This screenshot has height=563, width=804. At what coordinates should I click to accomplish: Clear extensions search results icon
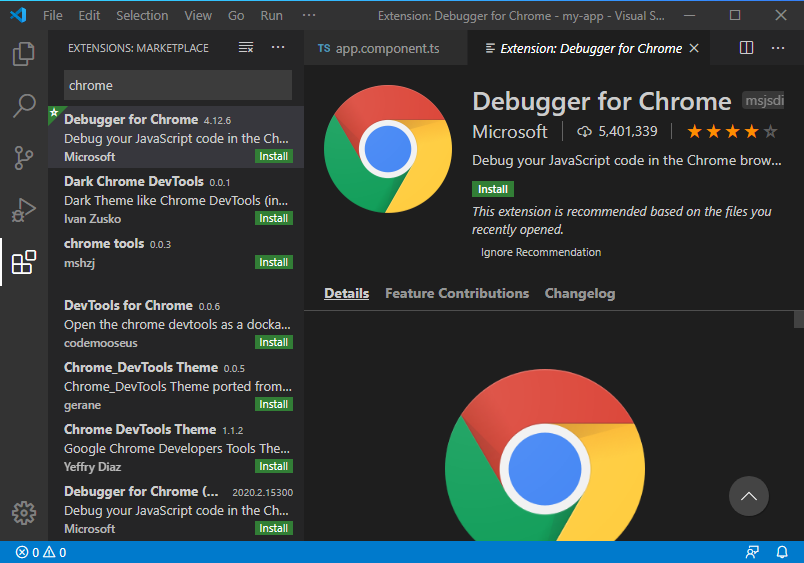[x=246, y=48]
